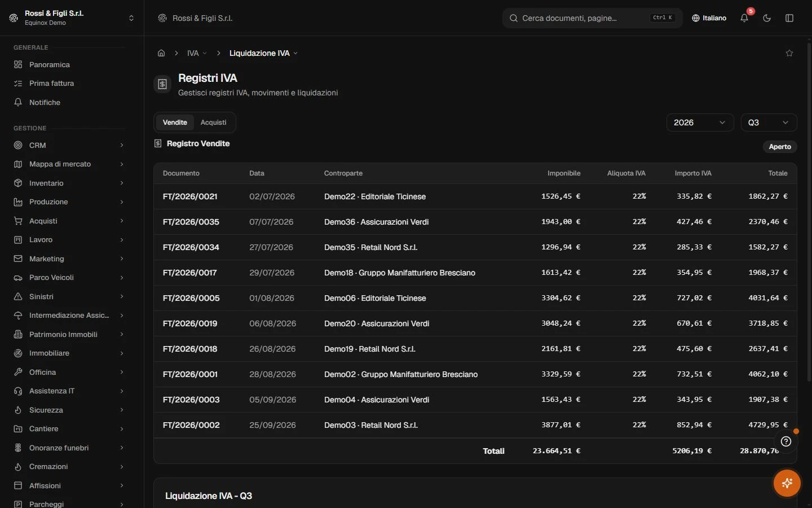Toggle dark mode moon icon
Screen dimensions: 812x508
767,18
